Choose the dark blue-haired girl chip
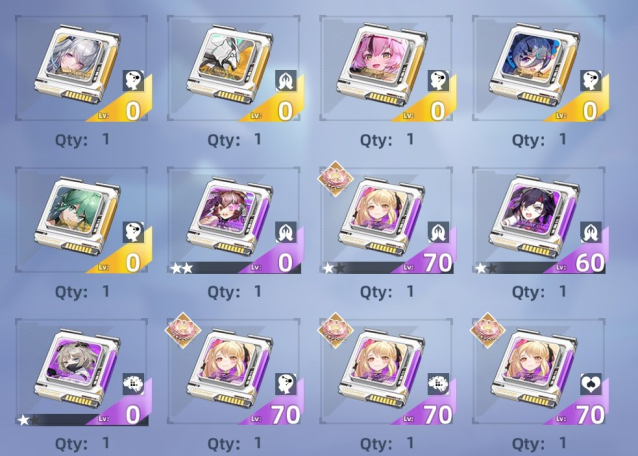The width and height of the screenshot is (638, 456). tap(539, 68)
